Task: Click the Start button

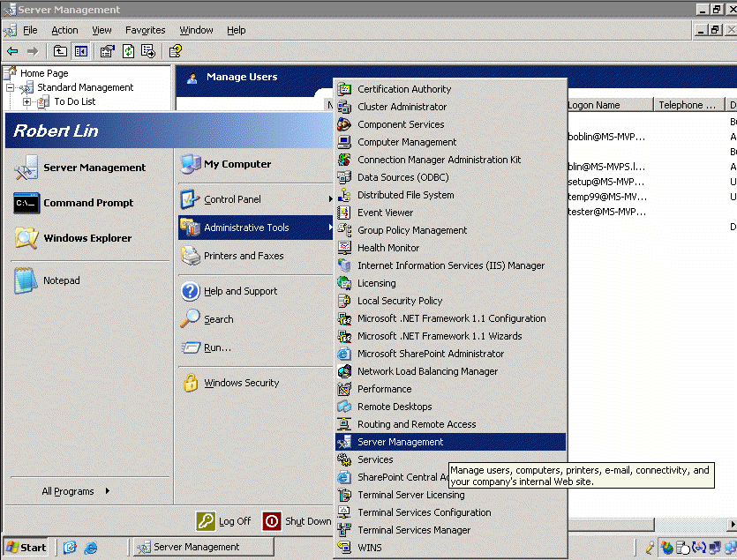Action: pos(26,548)
